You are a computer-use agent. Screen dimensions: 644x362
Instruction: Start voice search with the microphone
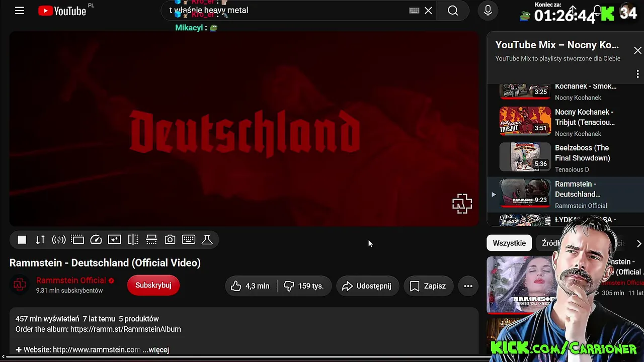[x=488, y=11]
